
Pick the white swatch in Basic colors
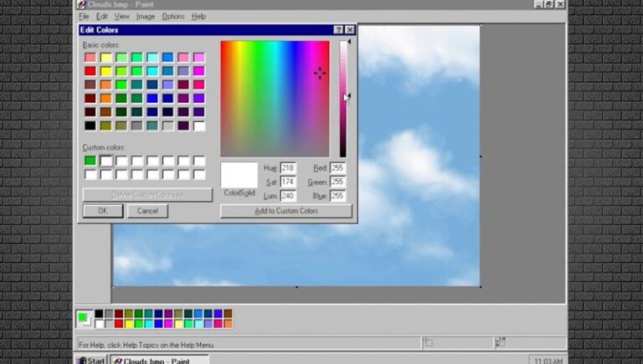click(x=199, y=126)
